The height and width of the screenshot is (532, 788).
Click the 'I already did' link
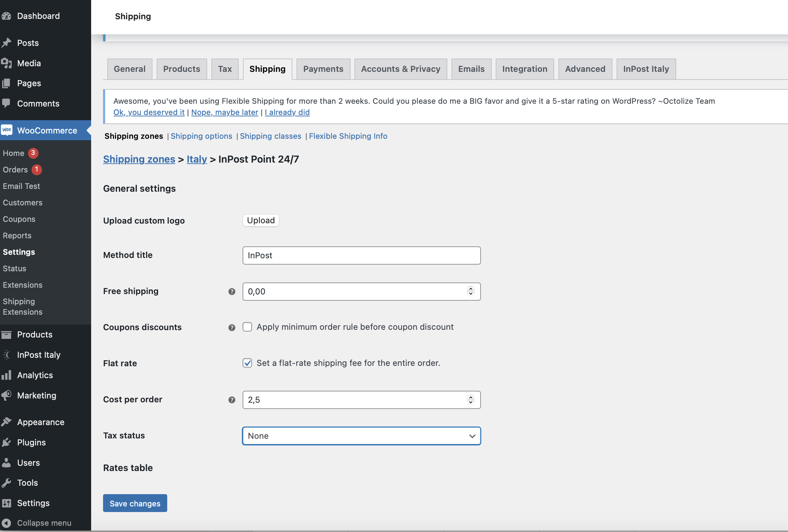[x=287, y=112]
